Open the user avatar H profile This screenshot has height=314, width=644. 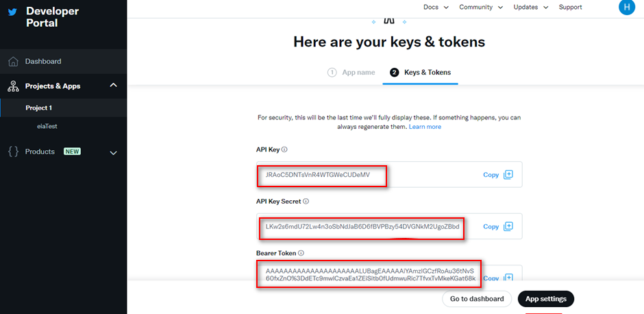[627, 7]
